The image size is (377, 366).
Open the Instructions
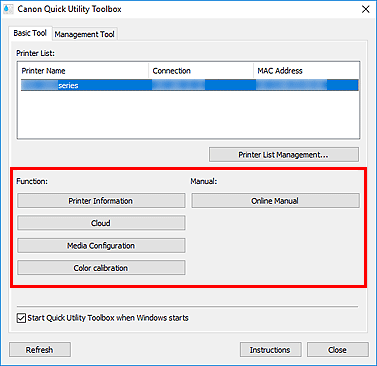click(x=270, y=350)
